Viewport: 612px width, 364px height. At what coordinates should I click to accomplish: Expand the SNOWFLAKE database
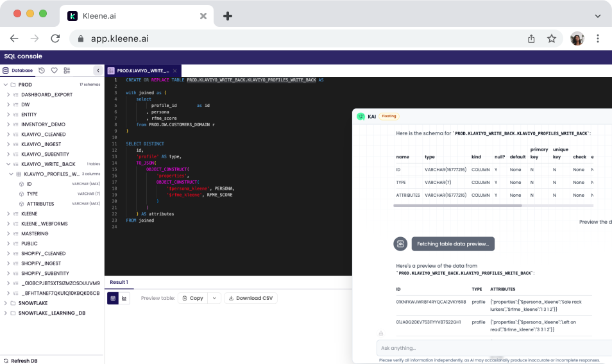coord(6,303)
